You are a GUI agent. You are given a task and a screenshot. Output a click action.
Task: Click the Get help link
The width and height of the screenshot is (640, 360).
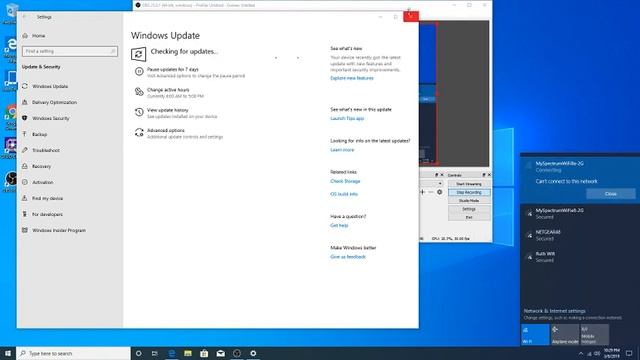pos(339,225)
